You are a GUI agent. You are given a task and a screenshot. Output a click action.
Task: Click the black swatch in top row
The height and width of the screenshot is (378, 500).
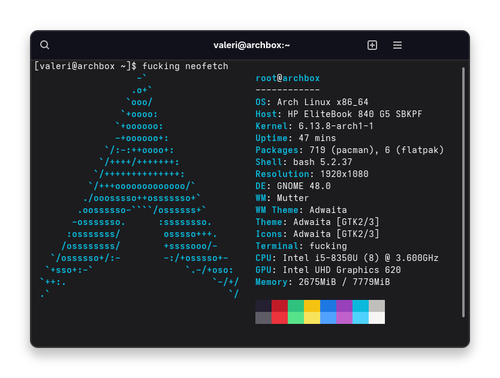pos(263,306)
